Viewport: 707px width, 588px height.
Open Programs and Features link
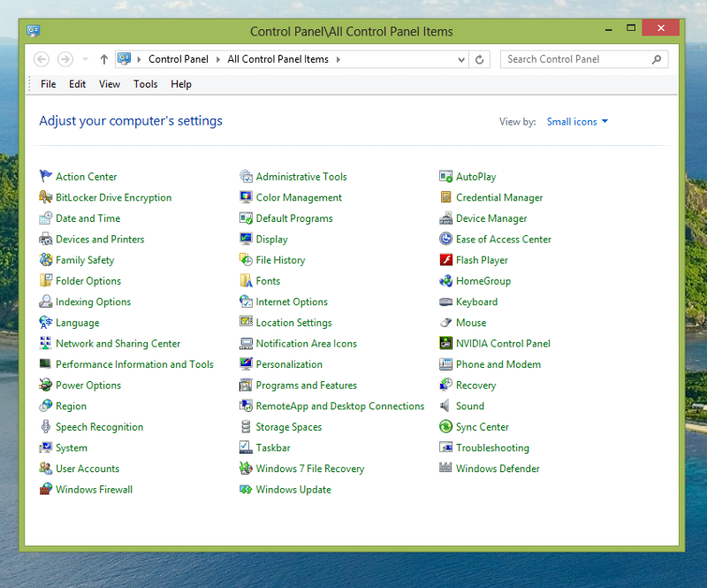[x=306, y=385]
